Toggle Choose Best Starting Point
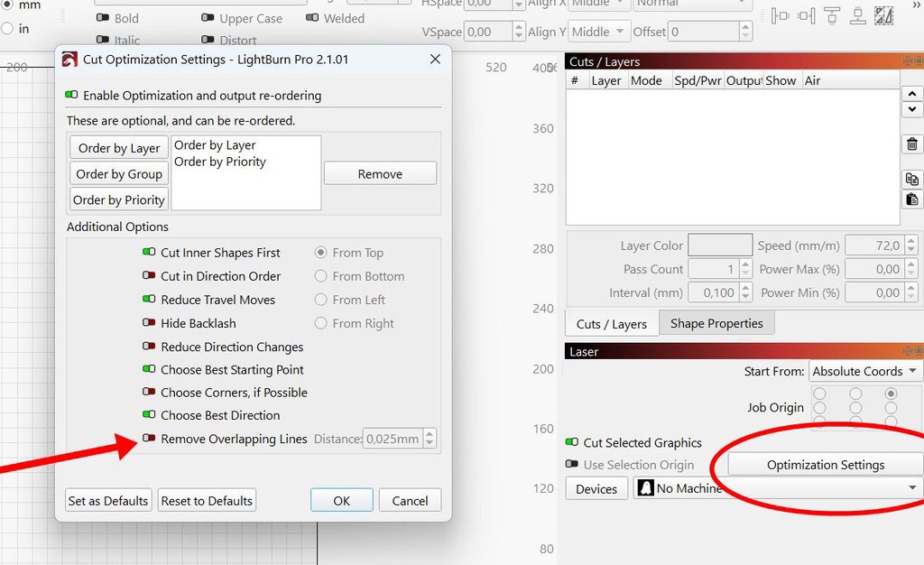Image resolution: width=924 pixels, height=565 pixels. [x=149, y=369]
